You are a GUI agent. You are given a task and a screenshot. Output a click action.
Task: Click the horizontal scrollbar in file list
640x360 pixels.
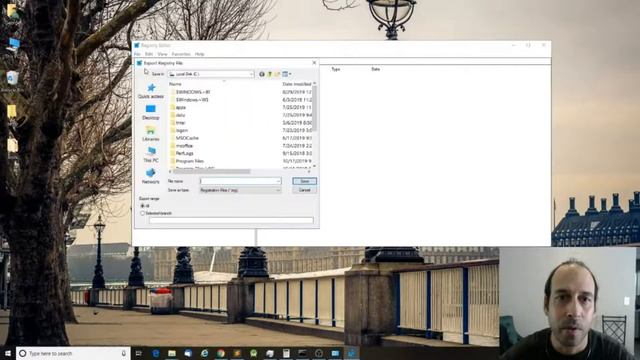coord(211,172)
